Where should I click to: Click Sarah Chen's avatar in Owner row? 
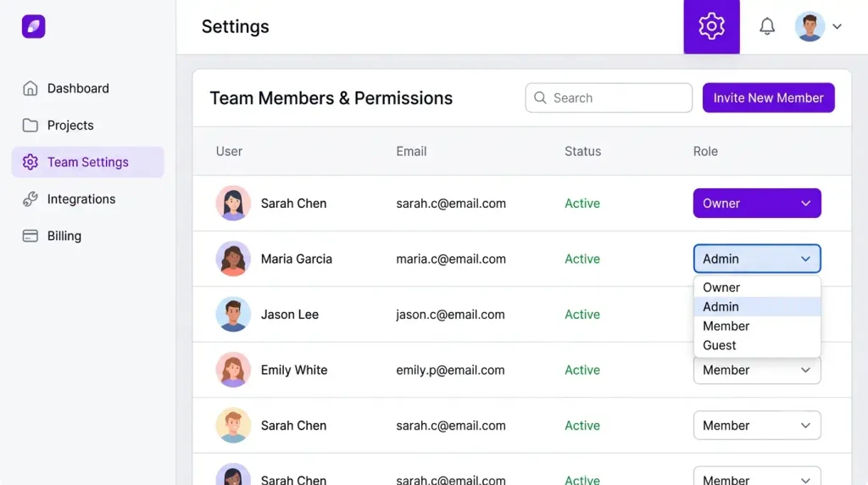[x=233, y=203]
